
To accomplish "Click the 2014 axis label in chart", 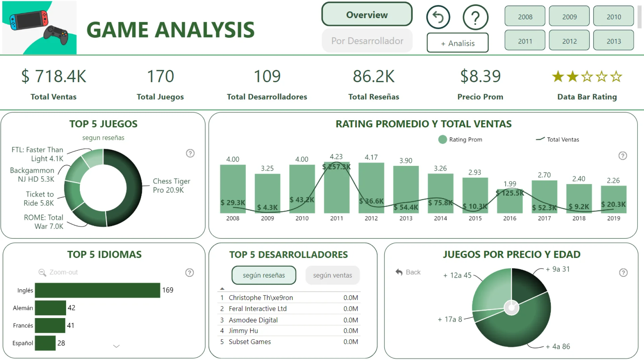I will [440, 218].
